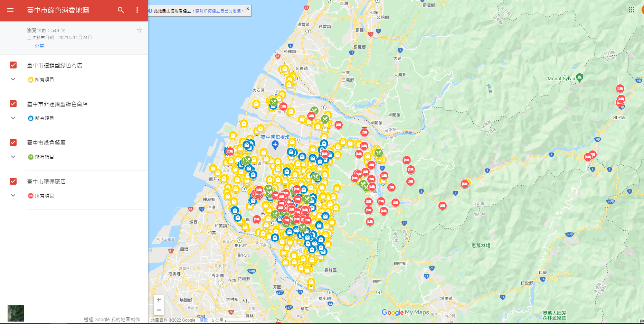Open the hamburger menu in the header
Screen dimensions: 644x324
[10, 10]
